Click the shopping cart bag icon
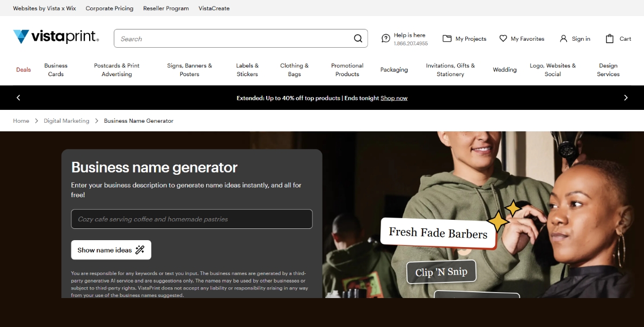This screenshot has height=327, width=644. pos(610,39)
